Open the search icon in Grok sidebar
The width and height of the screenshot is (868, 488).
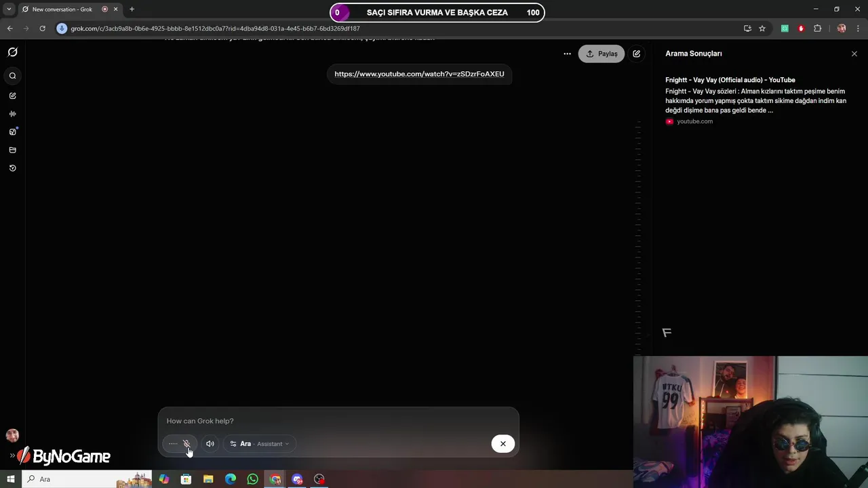12,76
